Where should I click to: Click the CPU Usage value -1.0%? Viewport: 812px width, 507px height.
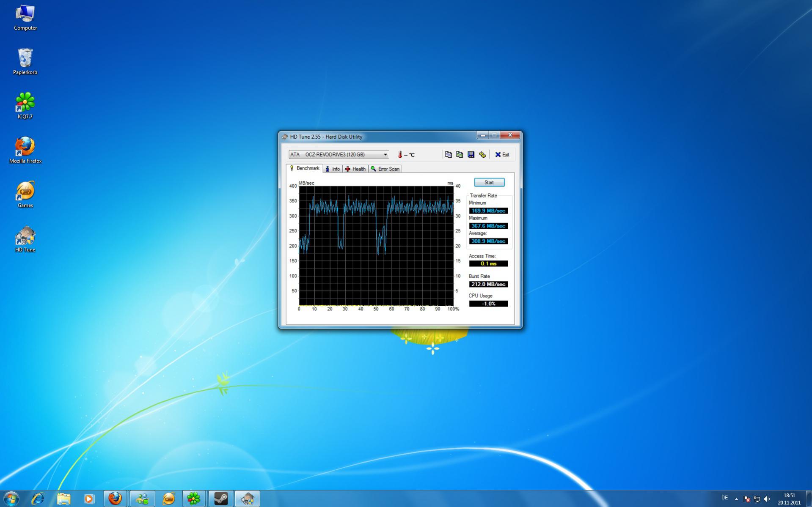coord(488,304)
